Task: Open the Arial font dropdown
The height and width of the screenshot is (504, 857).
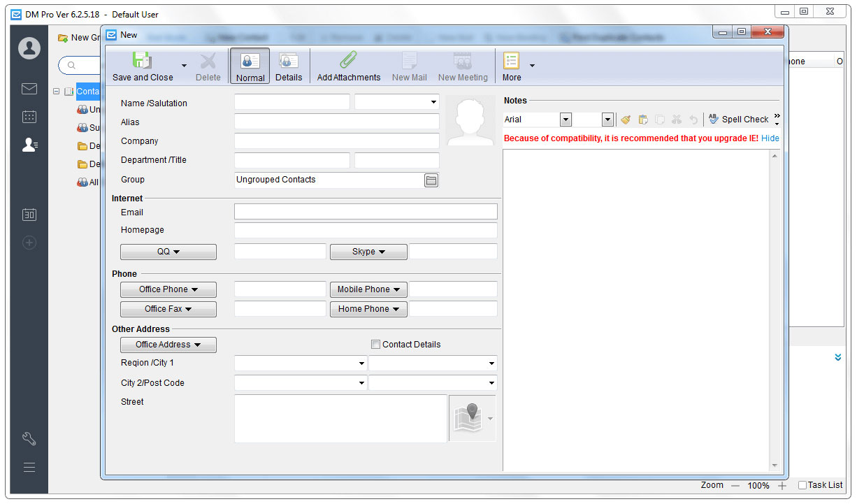Action: (x=565, y=120)
